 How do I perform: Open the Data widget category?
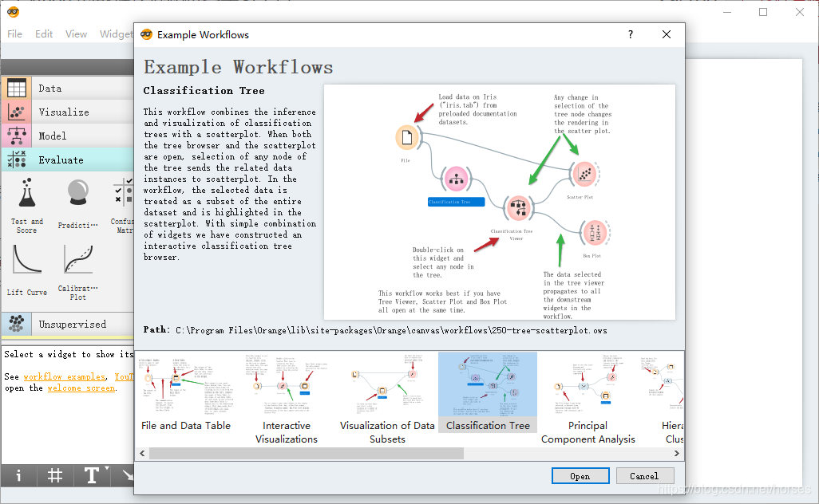coord(68,89)
